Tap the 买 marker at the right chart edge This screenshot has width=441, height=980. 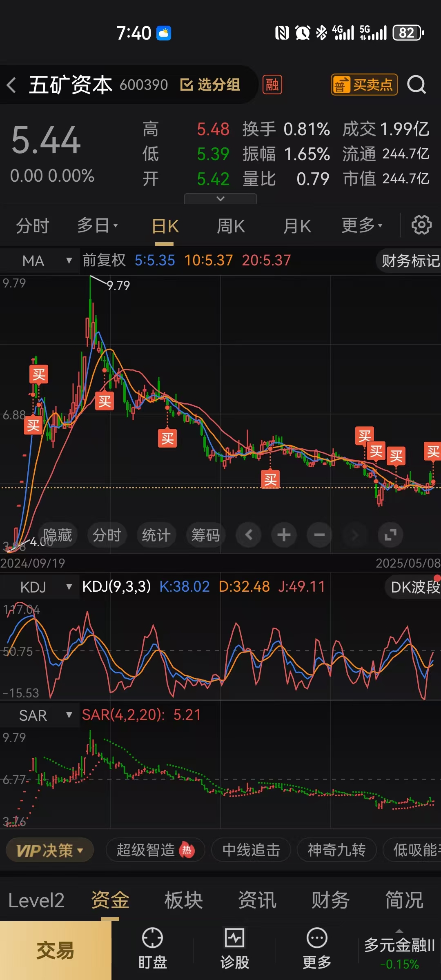click(433, 452)
